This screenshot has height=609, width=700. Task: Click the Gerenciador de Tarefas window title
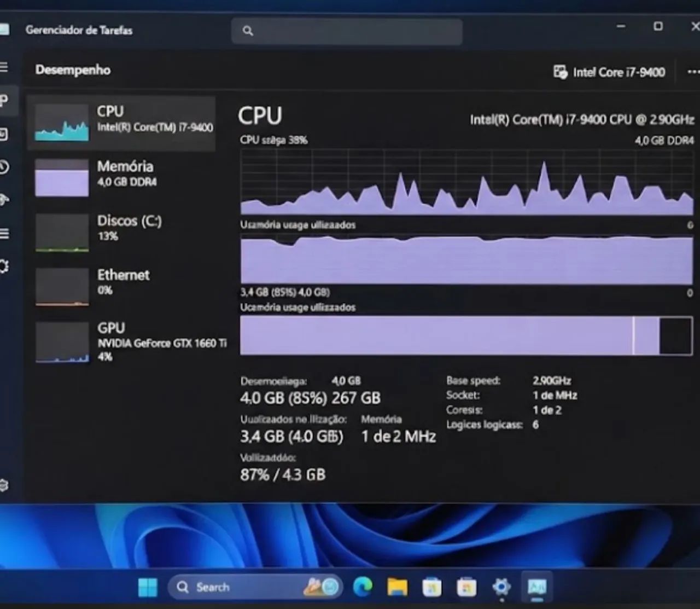(79, 30)
